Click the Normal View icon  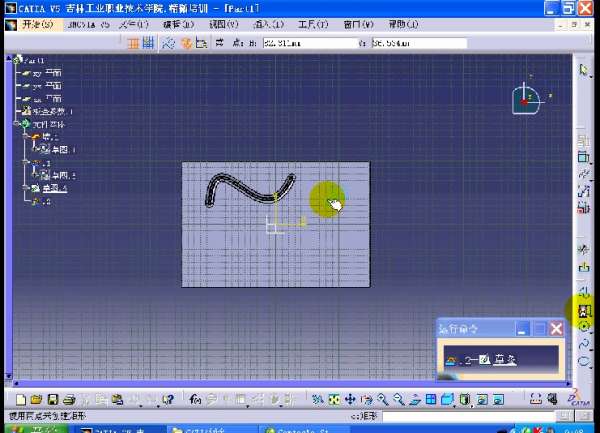pyautogui.click(x=415, y=400)
